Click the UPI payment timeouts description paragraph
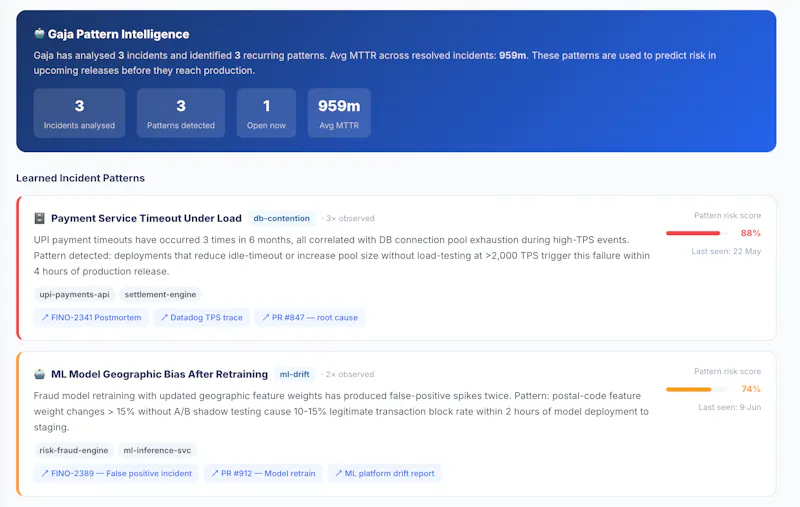Screen dimensions: 800x507 [342, 256]
